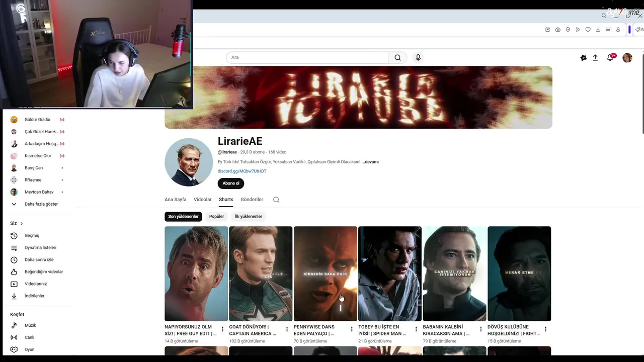Viewport: 644px width, 362px height.
Task: Open browser downloads icon
Action: [598, 30]
